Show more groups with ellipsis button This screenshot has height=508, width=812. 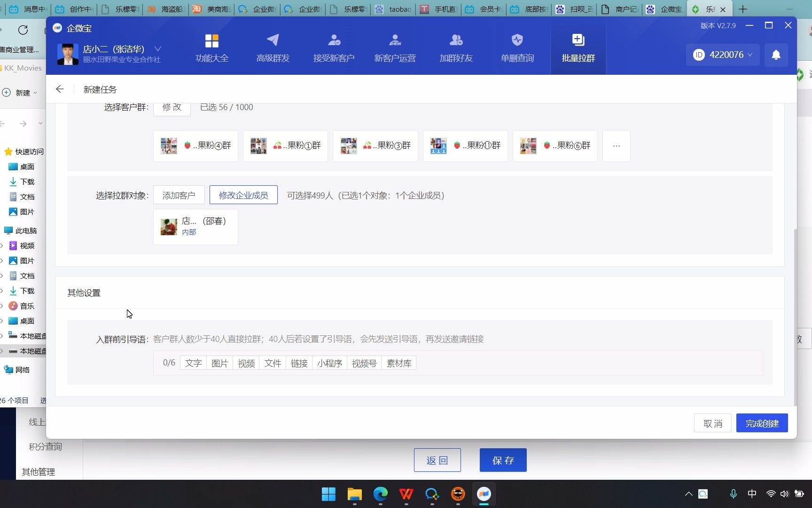616,146
